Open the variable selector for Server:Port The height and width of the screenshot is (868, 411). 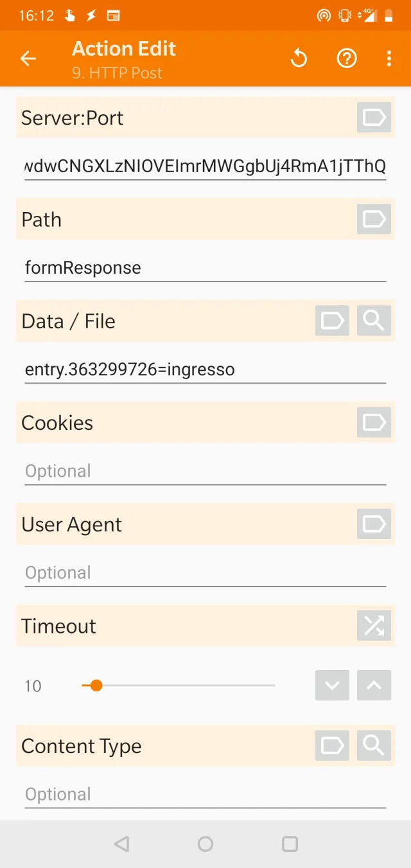373,118
